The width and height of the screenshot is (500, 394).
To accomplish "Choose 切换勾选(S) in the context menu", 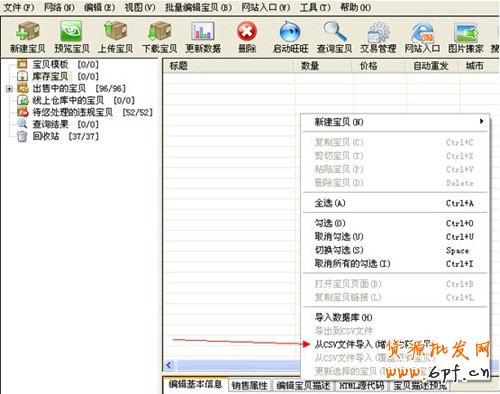I will click(x=395, y=250).
